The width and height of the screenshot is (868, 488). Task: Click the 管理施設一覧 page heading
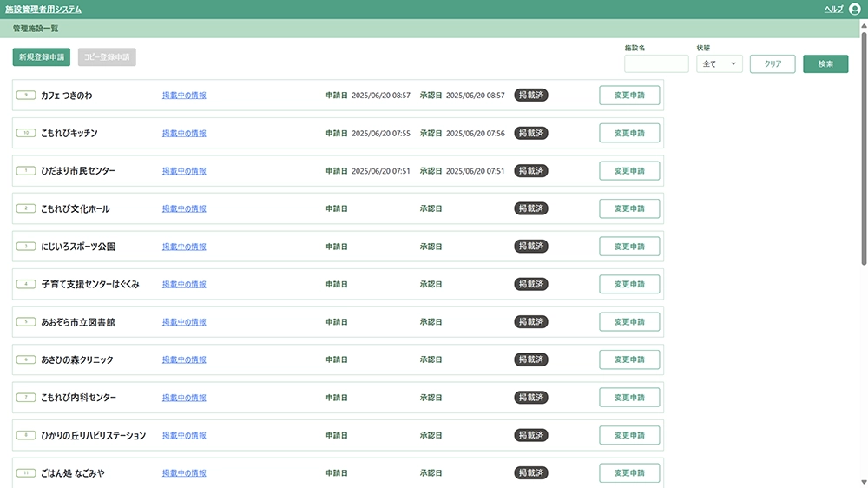click(36, 29)
